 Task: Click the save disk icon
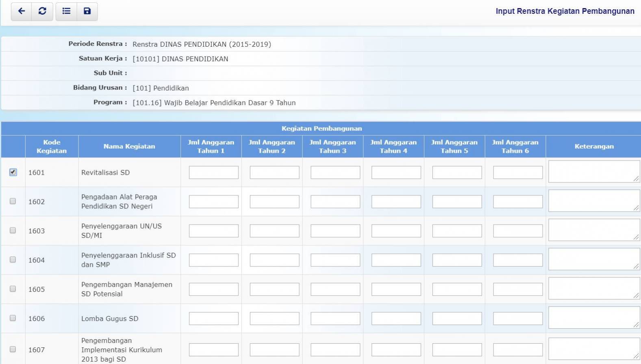(87, 11)
